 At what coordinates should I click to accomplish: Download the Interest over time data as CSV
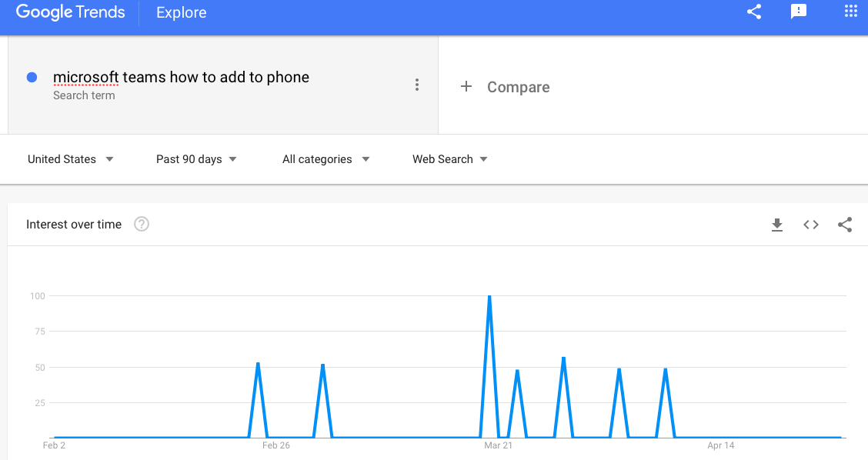tap(777, 225)
